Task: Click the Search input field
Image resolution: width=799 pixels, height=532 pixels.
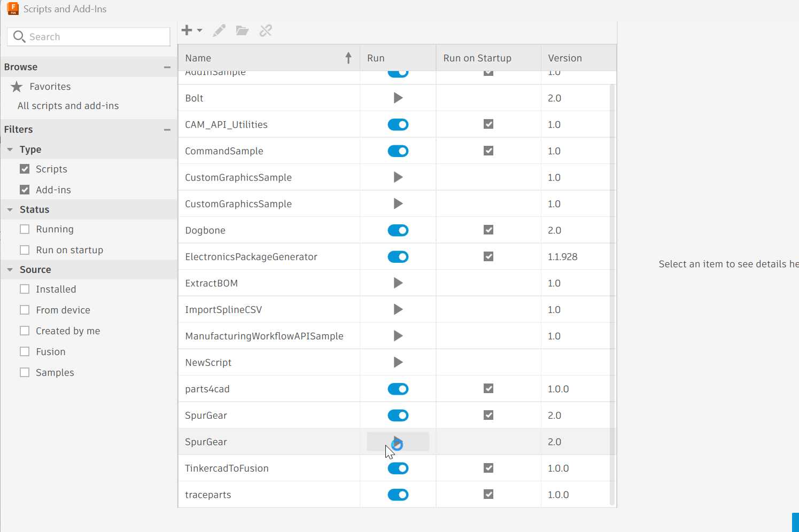Action: tap(89, 37)
